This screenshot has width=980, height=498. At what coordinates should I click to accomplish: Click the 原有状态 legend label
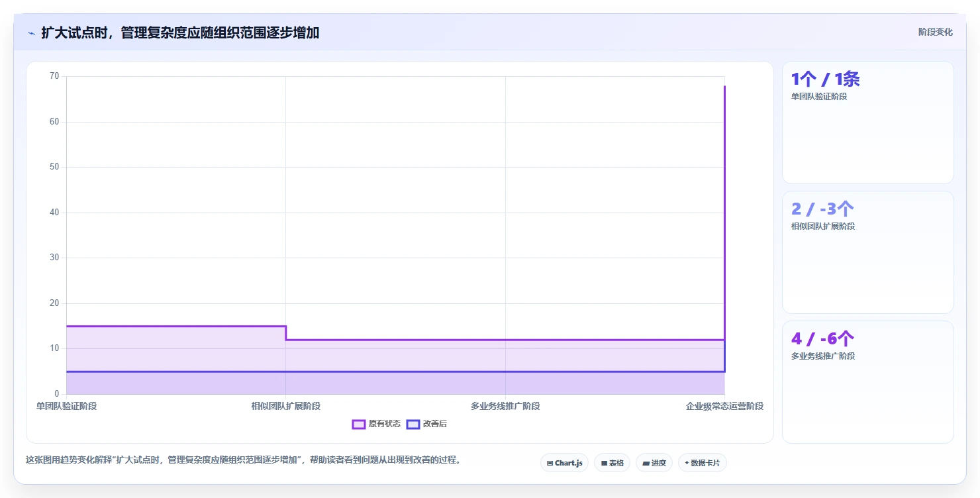click(385, 424)
